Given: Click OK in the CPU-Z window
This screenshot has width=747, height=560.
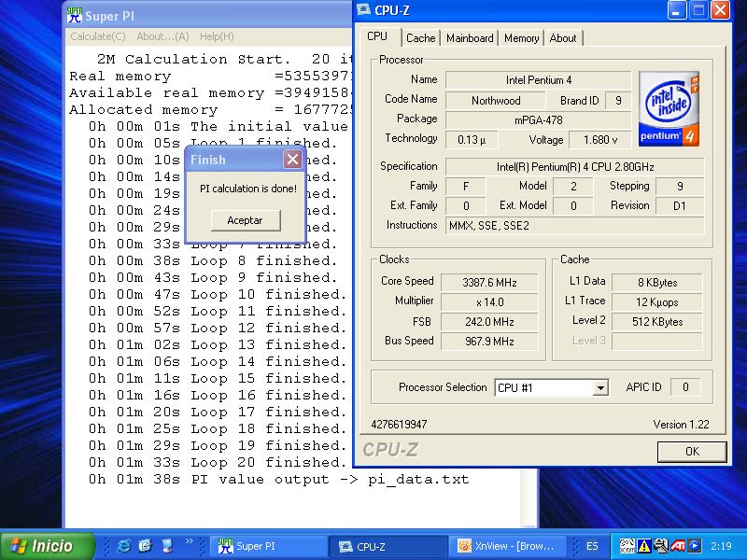Looking at the screenshot, I should click(691, 451).
